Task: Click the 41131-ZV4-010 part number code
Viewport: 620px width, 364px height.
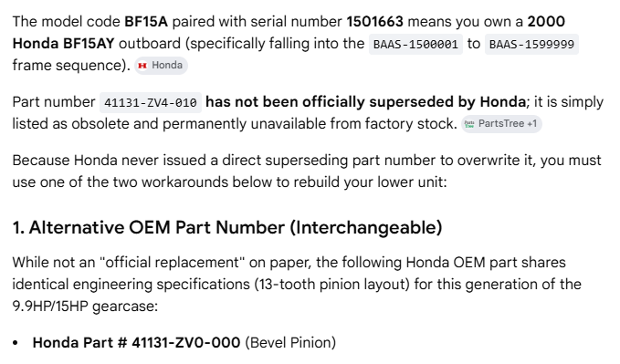Action: (x=151, y=103)
